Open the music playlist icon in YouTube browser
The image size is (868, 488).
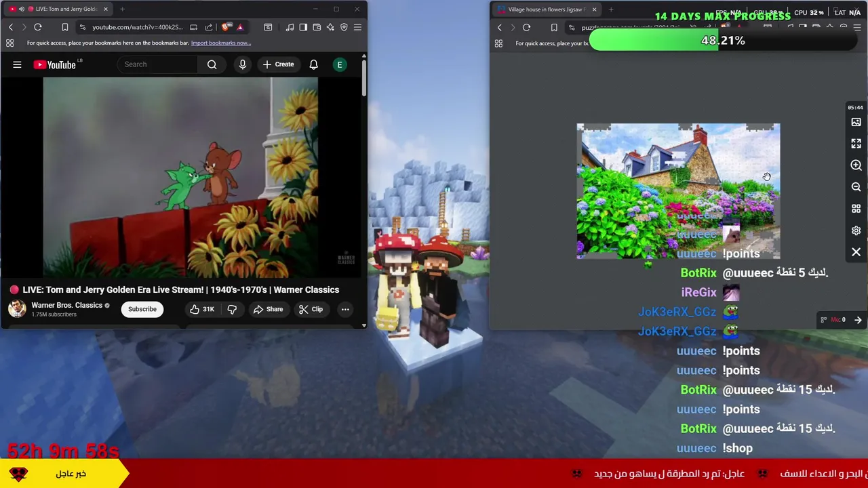(x=290, y=27)
